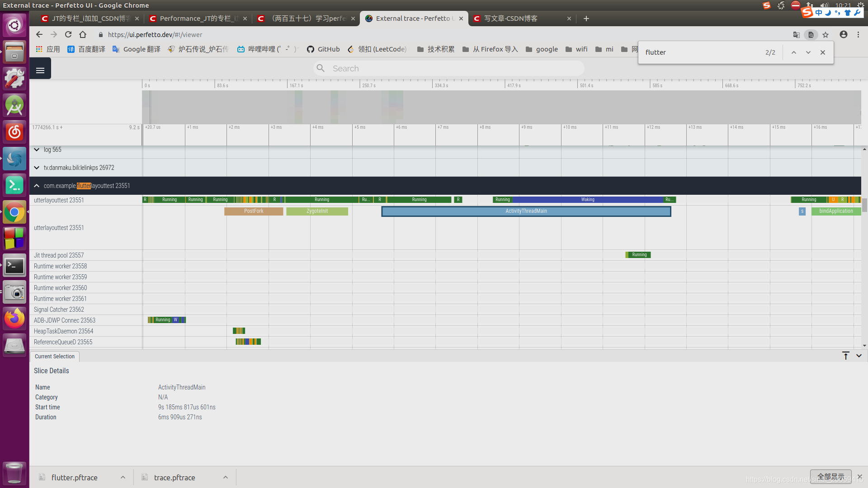Go to next find-in-page match
The height and width of the screenshot is (488, 868).
[x=808, y=52]
